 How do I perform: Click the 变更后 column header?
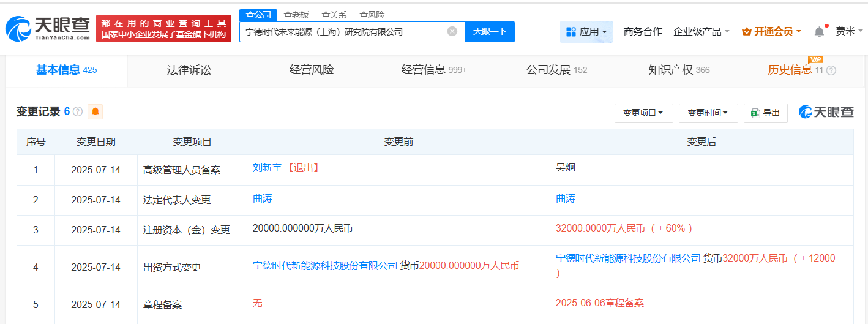click(x=702, y=142)
